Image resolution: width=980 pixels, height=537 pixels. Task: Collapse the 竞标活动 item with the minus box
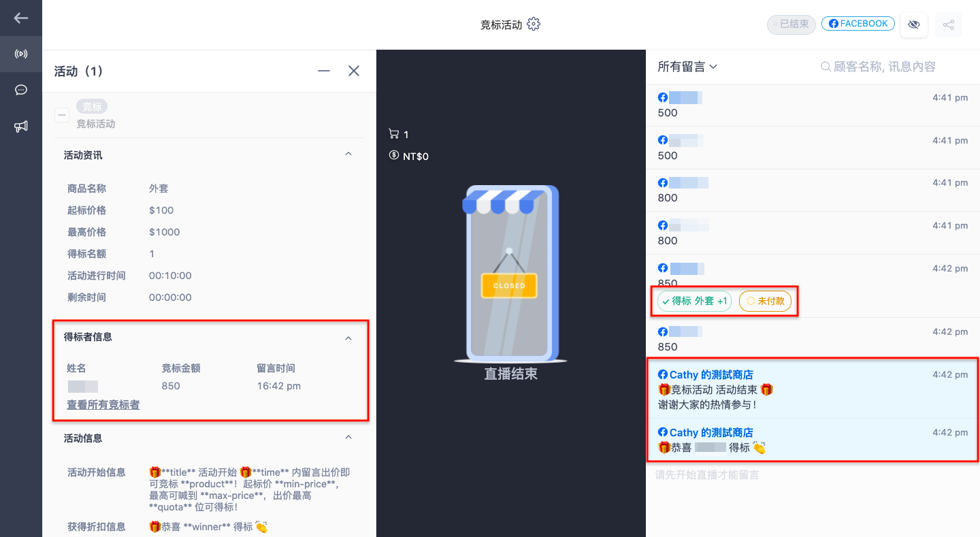(x=62, y=115)
